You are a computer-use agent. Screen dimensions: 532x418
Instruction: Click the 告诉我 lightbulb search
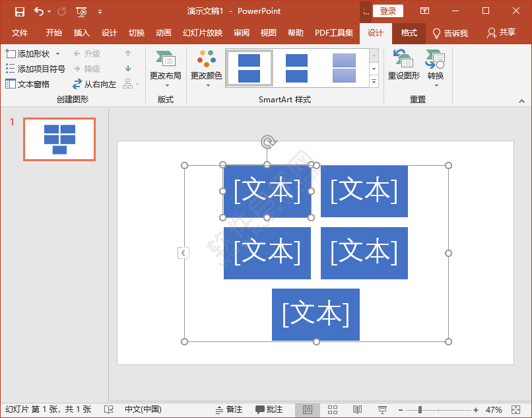coord(451,33)
